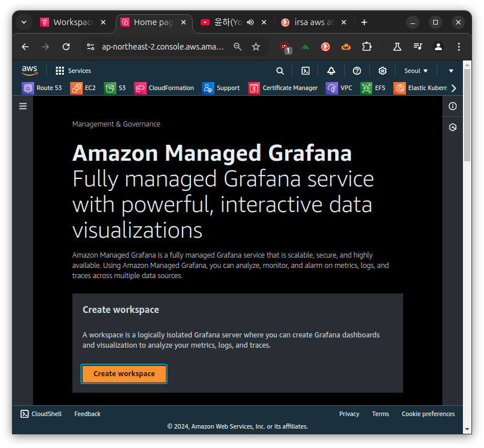Viewport: 484px width, 448px height.
Task: Open the AWS logo home link
Action: (30, 71)
